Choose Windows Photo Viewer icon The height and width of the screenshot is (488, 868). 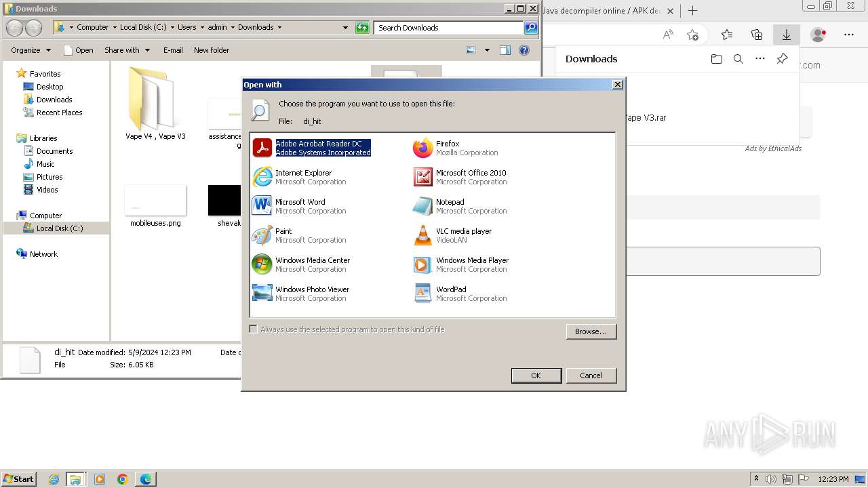262,293
